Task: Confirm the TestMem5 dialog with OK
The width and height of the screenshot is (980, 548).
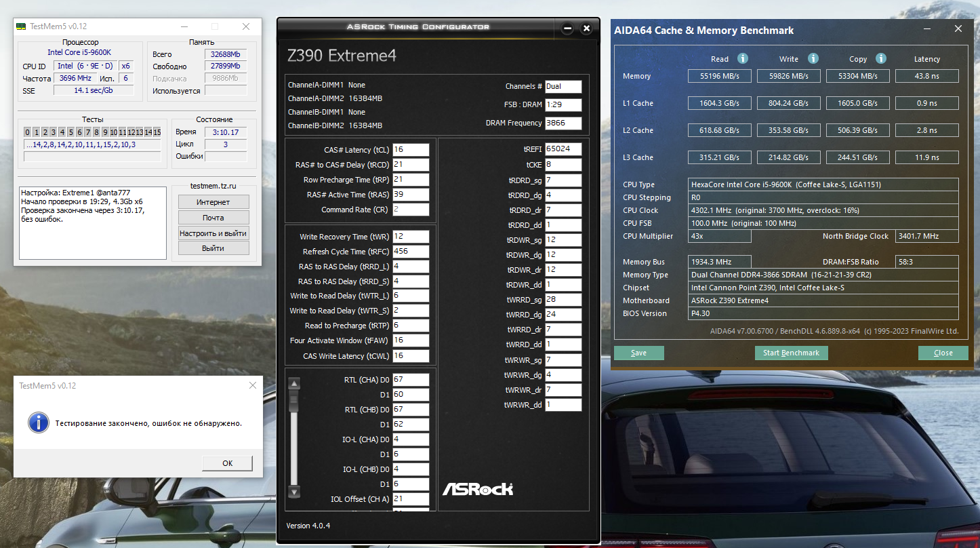Action: click(x=227, y=463)
